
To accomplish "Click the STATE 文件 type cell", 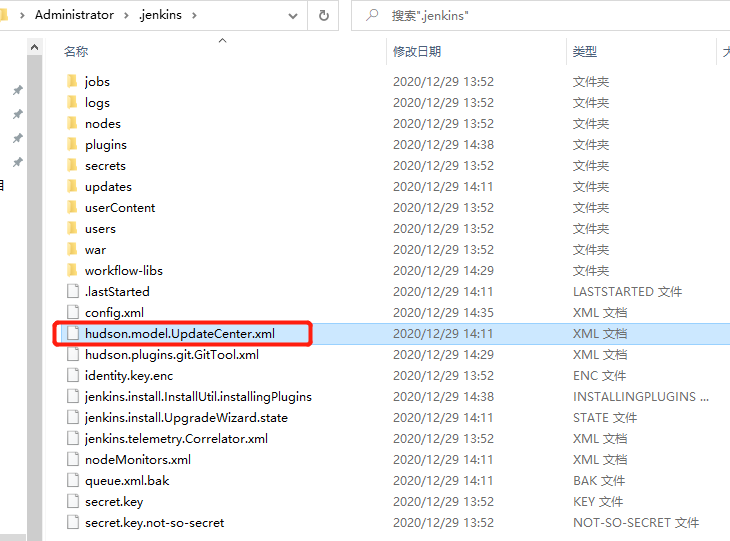I will coord(605,418).
